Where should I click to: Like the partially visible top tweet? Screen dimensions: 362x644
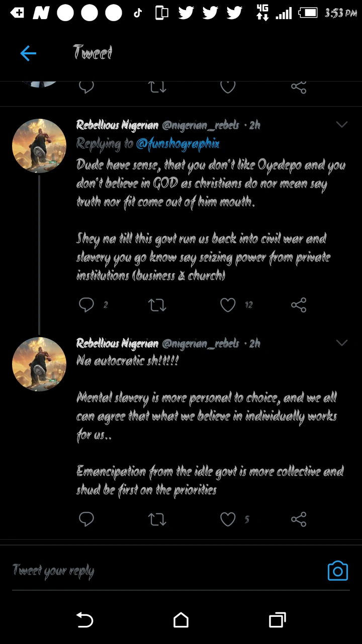228,87
